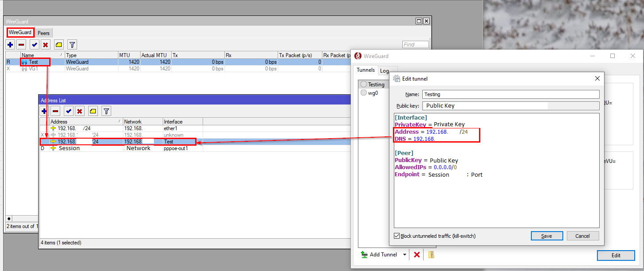The width and height of the screenshot is (644, 271).
Task: Click the wg0 tunnel status circle
Action: (364, 93)
